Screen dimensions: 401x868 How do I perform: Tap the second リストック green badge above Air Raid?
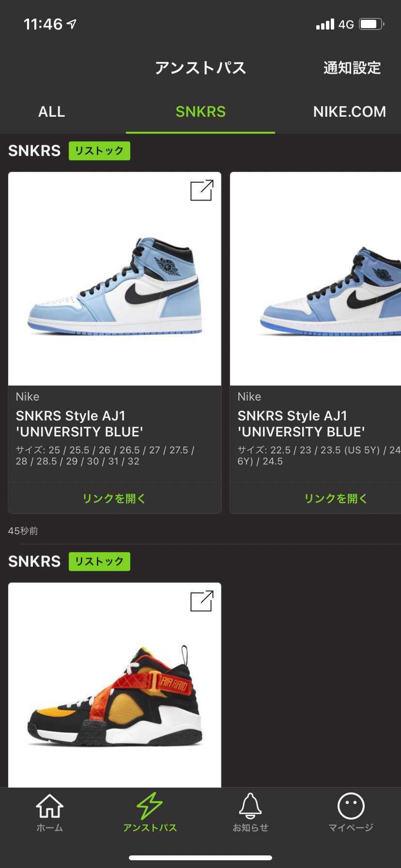click(x=99, y=561)
